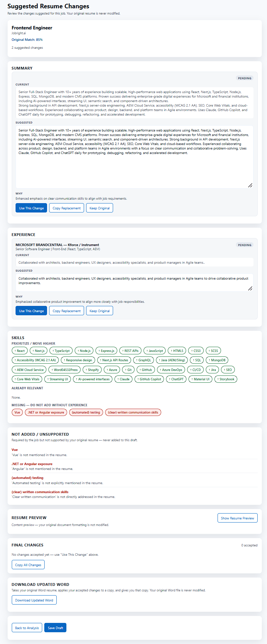
Task: Select the Jira skill chip
Action: [x=212, y=370]
